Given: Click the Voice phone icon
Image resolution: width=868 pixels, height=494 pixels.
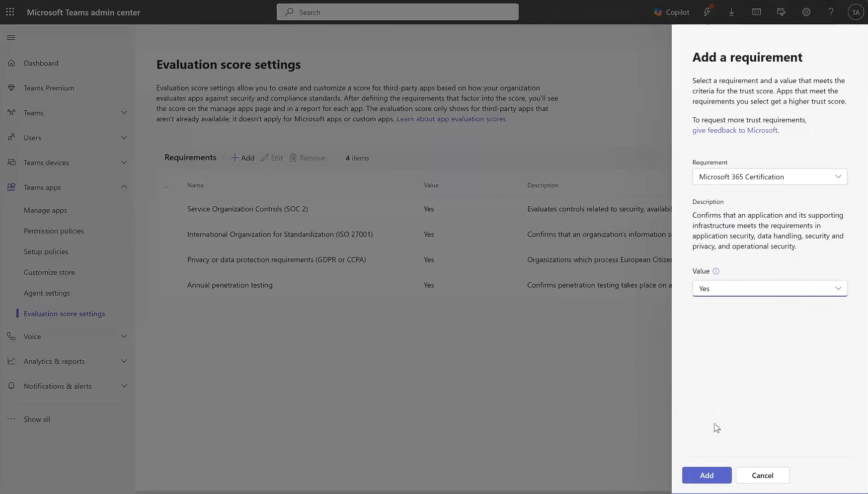Looking at the screenshot, I should pos(11,336).
